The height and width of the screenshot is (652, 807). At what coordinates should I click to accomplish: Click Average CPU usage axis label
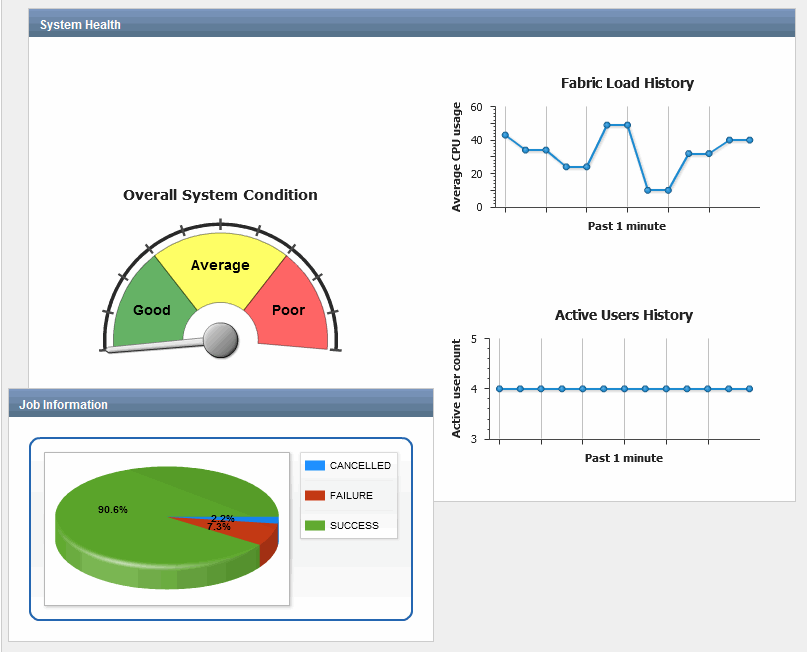click(x=456, y=157)
